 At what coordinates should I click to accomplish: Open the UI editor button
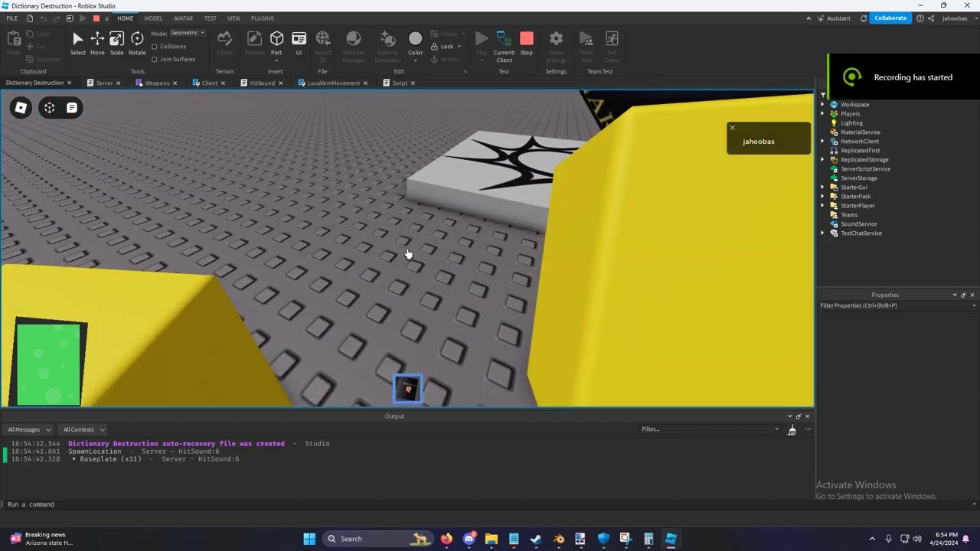[x=299, y=43]
